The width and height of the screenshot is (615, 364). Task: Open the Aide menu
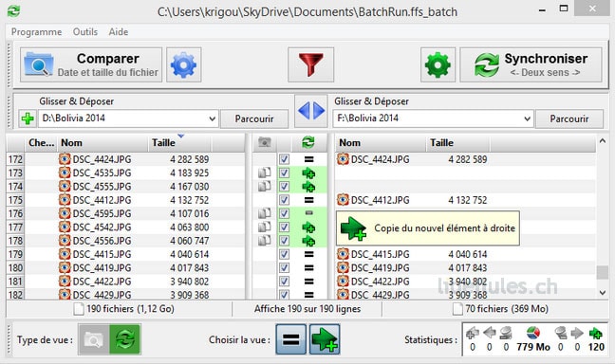[x=119, y=31]
